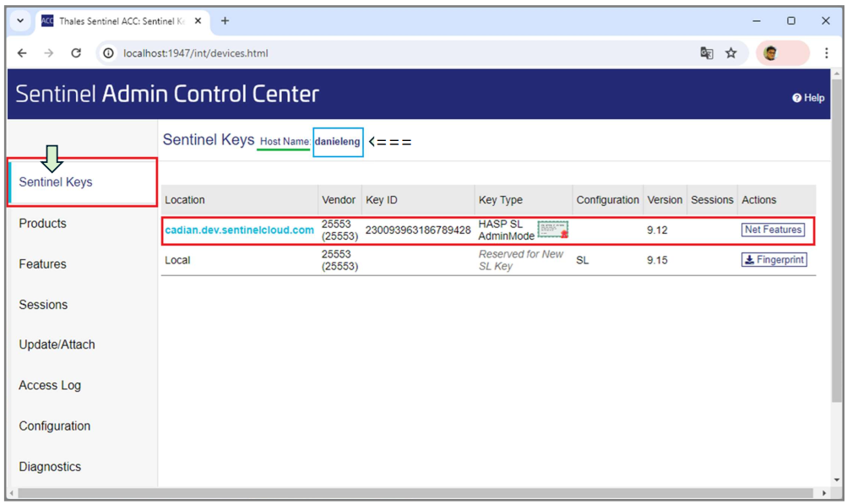Click the Version column header

coord(665,200)
